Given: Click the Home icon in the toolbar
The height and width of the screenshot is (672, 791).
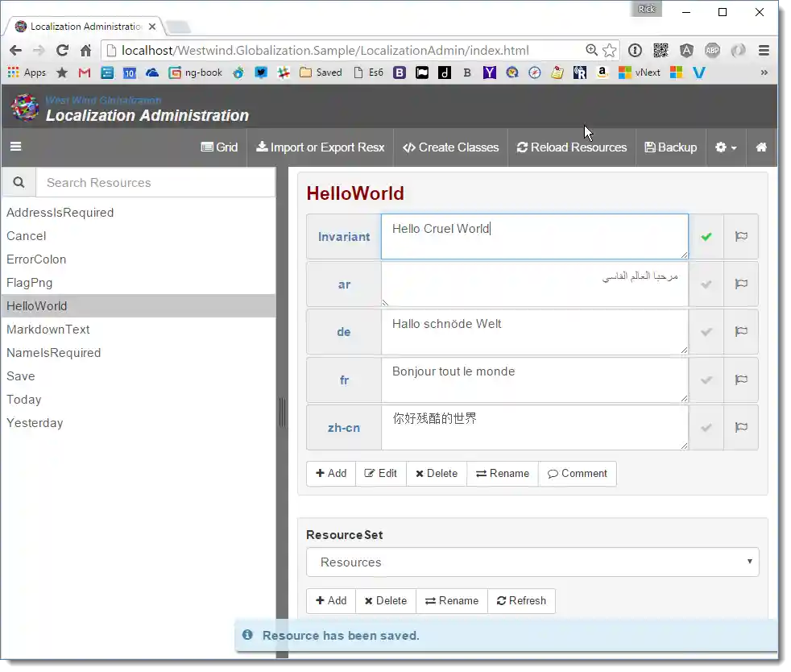Looking at the screenshot, I should tap(761, 147).
